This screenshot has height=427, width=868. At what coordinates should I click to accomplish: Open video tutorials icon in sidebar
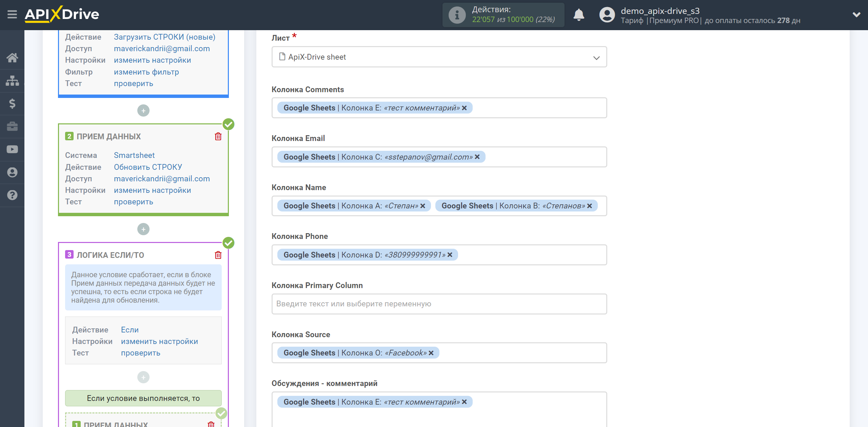[12, 149]
